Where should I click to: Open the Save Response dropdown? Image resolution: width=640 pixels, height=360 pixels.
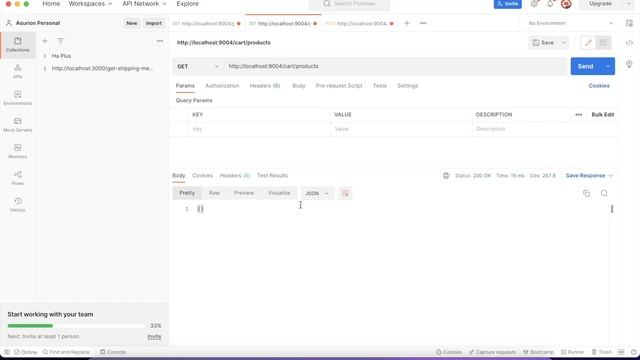pyautogui.click(x=589, y=176)
